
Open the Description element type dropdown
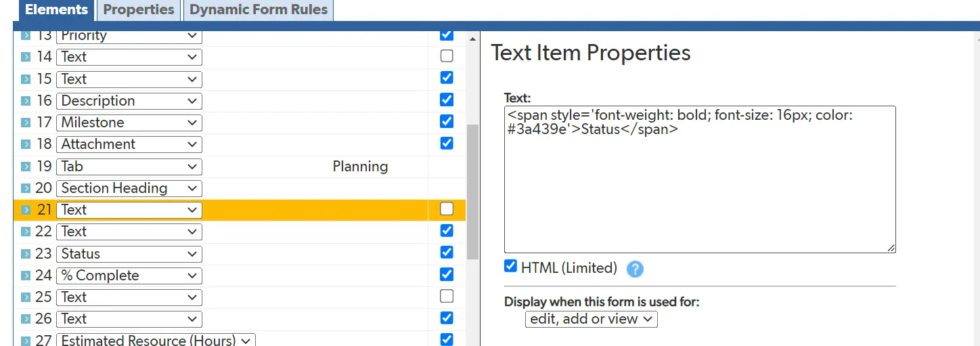[129, 101]
